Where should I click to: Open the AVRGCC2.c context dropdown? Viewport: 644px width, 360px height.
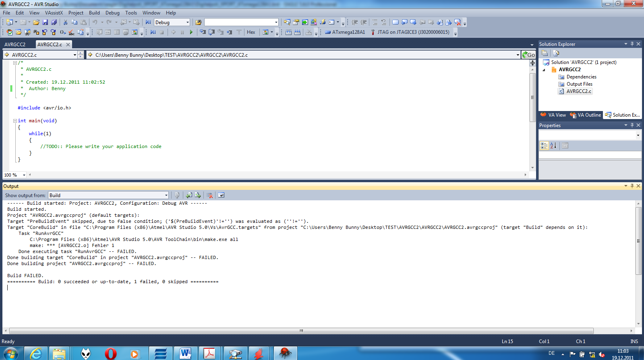75,55
